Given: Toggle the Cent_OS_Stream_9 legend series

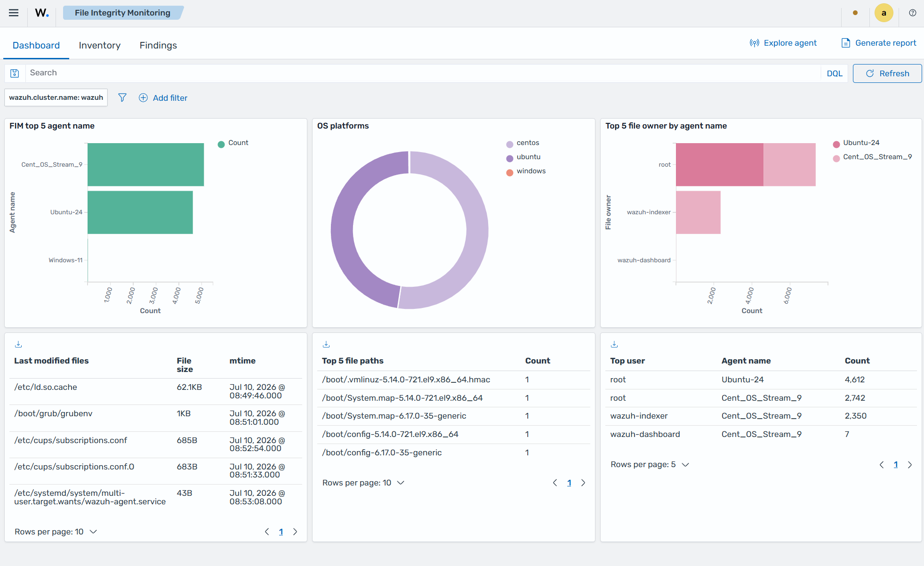Looking at the screenshot, I should coord(872,157).
